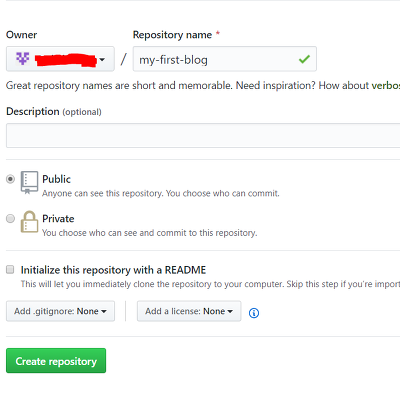Click the owner avatar icon
Screen dimensions: 400x398
23,59
